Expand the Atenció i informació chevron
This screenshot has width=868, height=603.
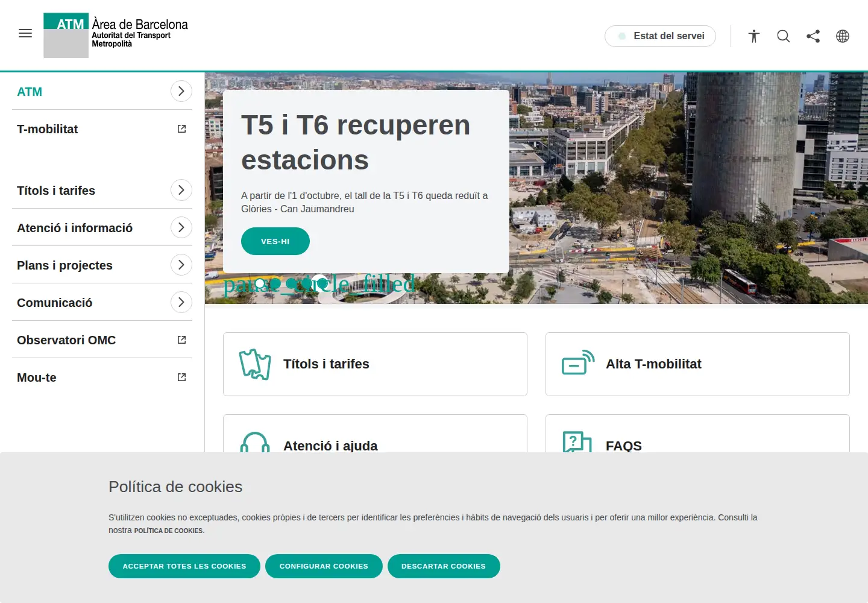181,227
